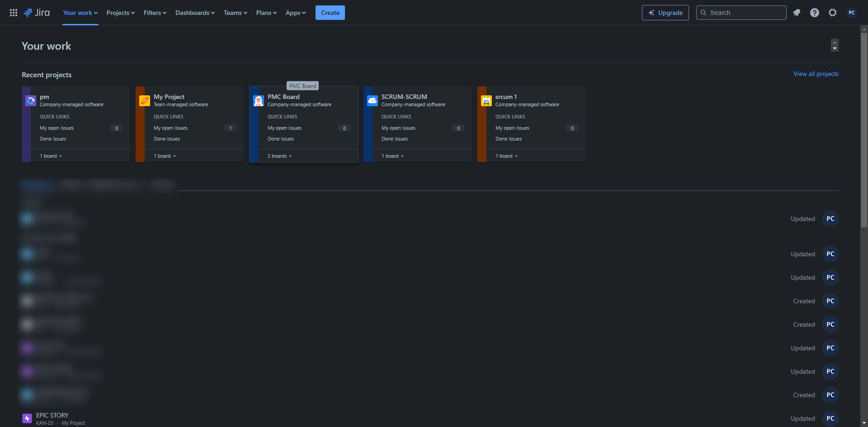Expand srcum 1's 1 board dropdown
868x427 pixels.
click(x=507, y=156)
